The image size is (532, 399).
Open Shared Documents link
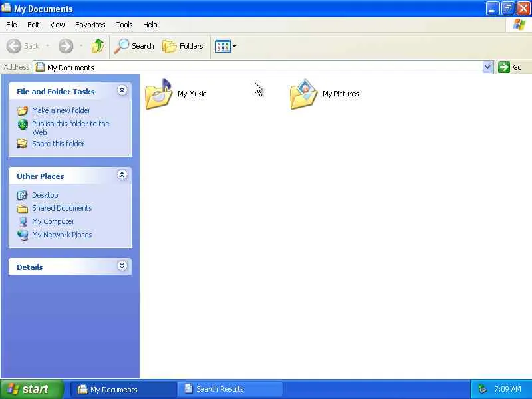[x=62, y=208]
